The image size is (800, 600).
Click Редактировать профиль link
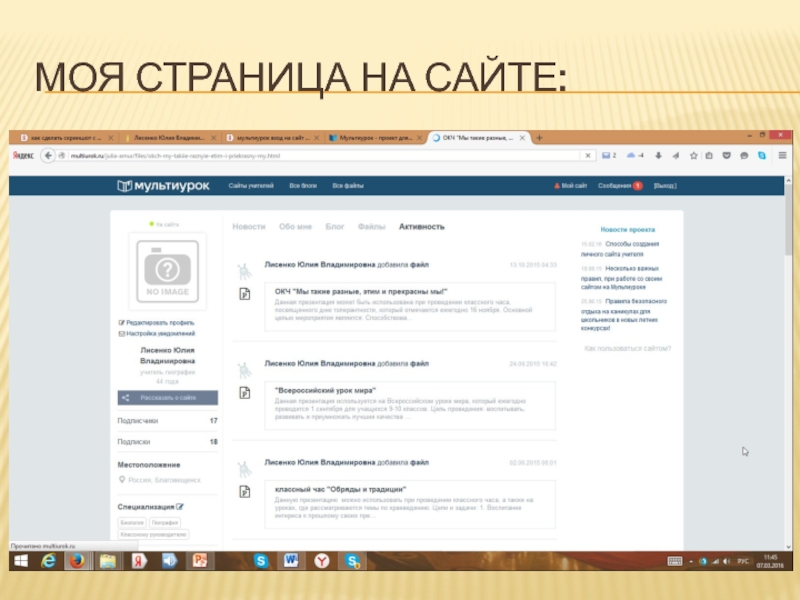coord(158,323)
